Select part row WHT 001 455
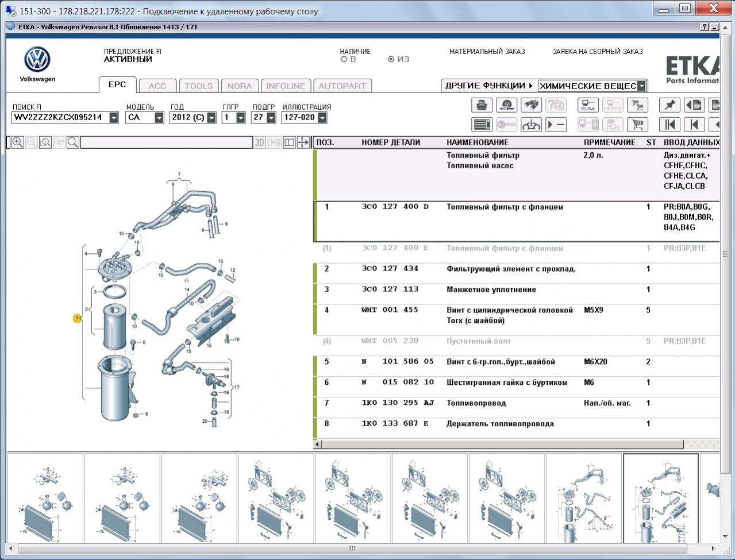This screenshot has width=735, height=560. [516, 319]
